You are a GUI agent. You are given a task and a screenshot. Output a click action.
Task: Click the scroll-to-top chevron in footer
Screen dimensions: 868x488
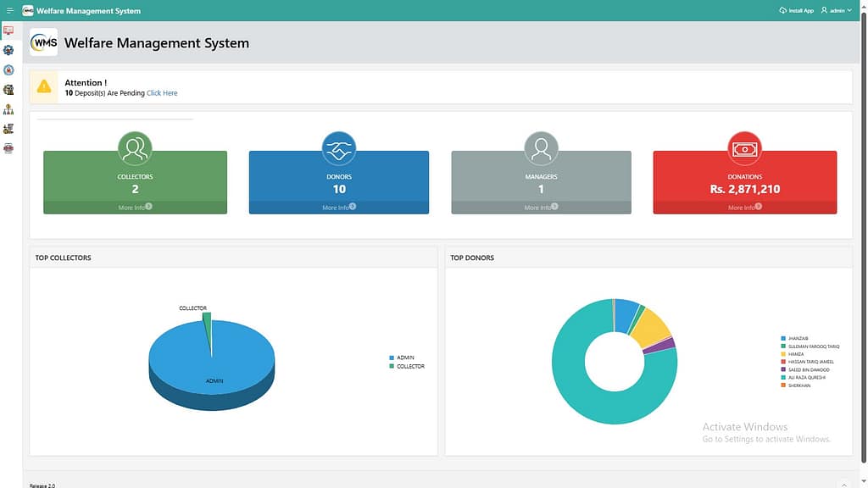tap(844, 483)
